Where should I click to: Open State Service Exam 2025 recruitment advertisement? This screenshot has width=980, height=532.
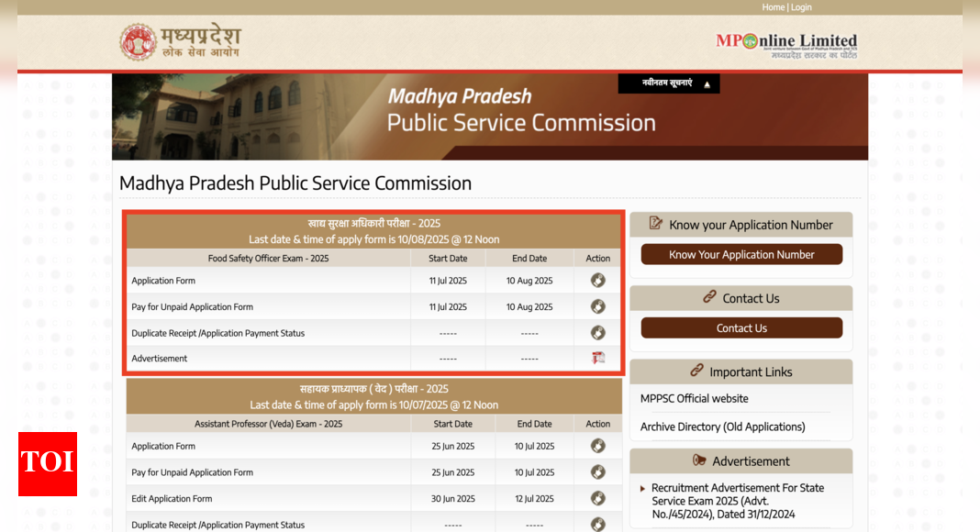738,501
